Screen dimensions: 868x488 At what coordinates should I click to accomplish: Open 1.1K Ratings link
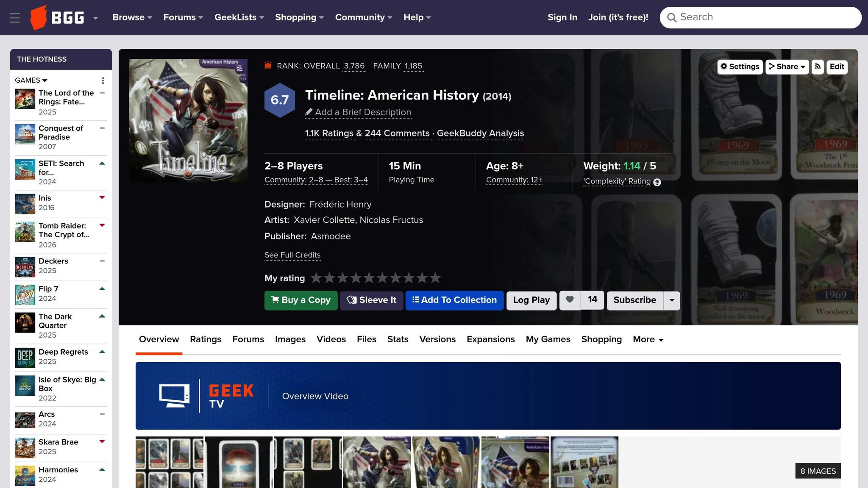point(329,133)
